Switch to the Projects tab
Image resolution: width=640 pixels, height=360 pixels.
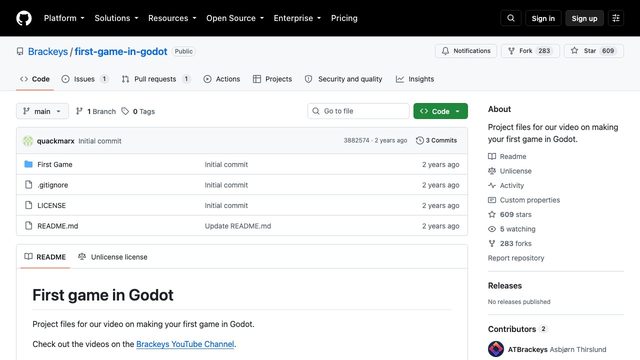click(272, 79)
